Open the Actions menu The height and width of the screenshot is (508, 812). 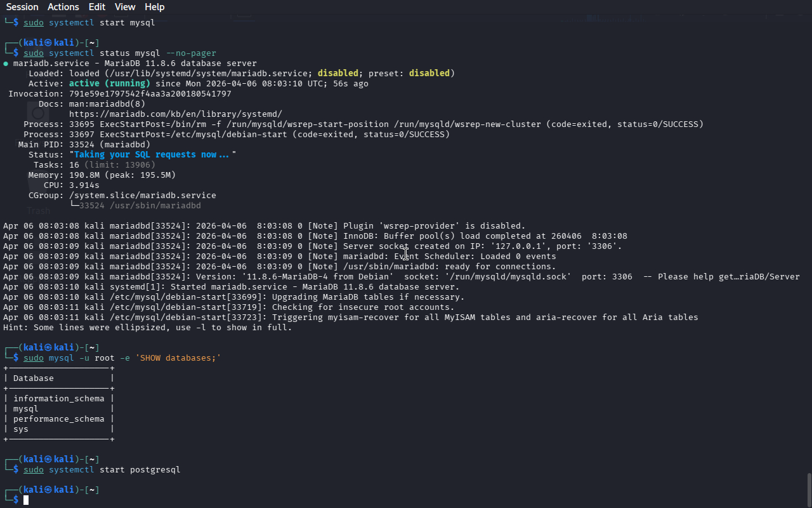click(63, 7)
